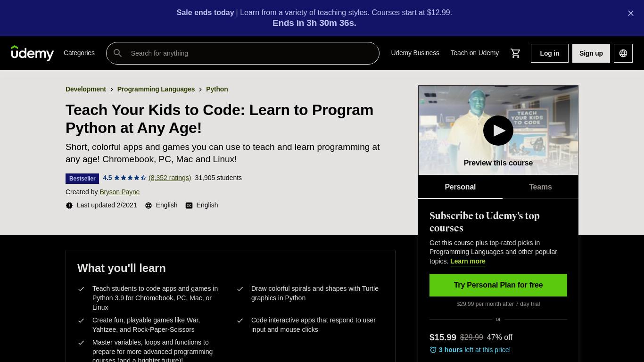Click the Log in button
The height and width of the screenshot is (362, 644).
pyautogui.click(x=550, y=53)
